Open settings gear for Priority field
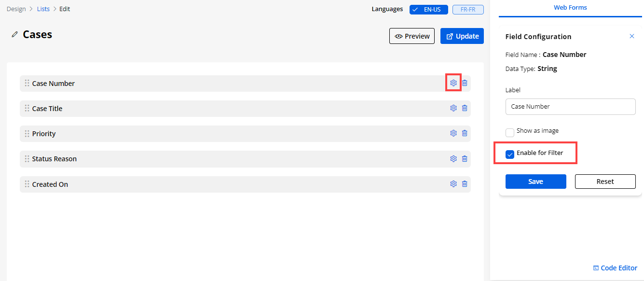 point(453,133)
